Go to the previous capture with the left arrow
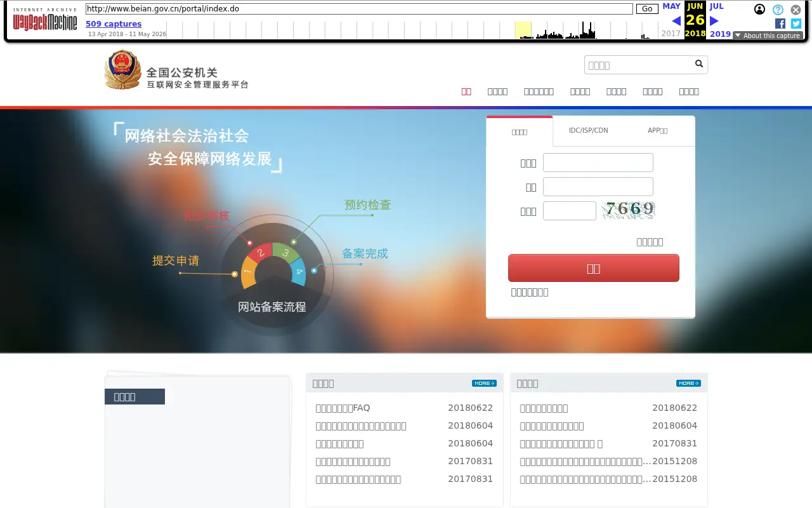812x508 pixels. (x=676, y=21)
